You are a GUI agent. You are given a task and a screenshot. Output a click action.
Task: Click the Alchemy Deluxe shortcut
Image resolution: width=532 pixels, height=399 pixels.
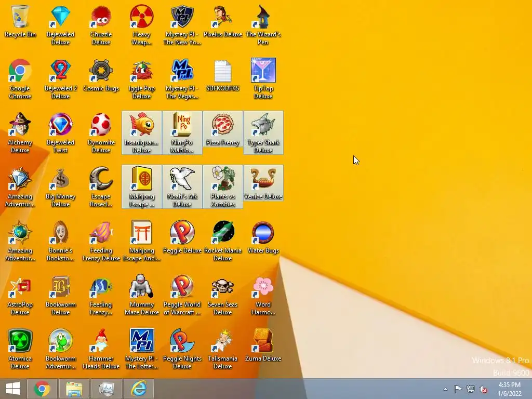[x=20, y=132]
